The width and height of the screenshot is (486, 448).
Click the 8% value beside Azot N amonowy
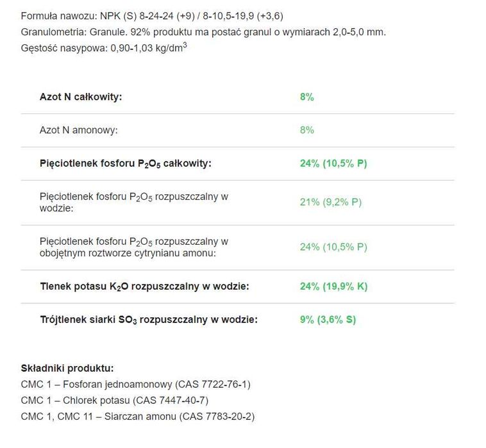click(306, 130)
